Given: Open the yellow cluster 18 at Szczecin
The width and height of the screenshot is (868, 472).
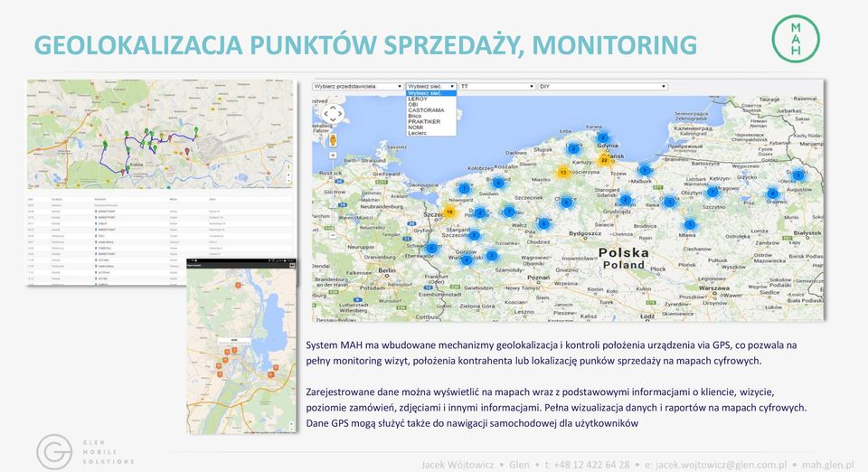Looking at the screenshot, I should [449, 212].
